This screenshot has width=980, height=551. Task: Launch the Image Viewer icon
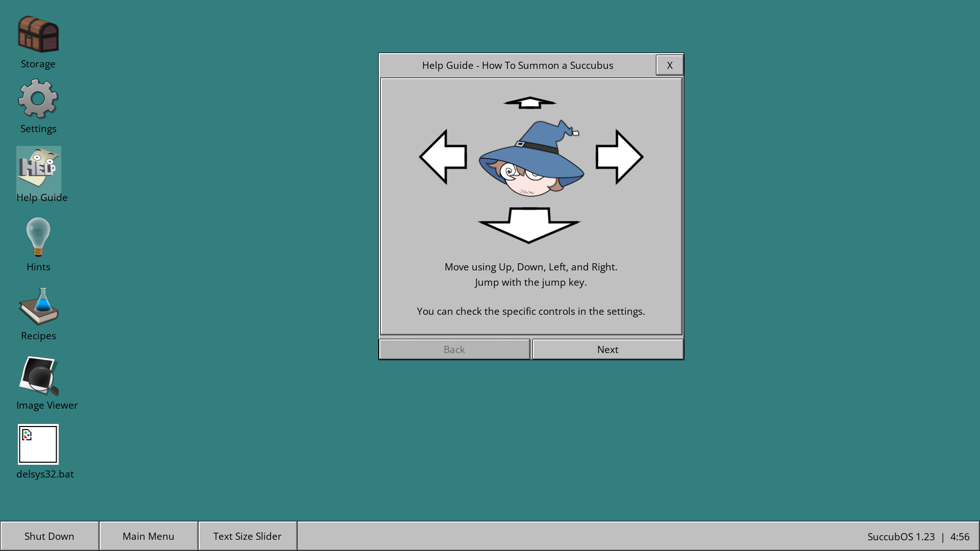(39, 375)
